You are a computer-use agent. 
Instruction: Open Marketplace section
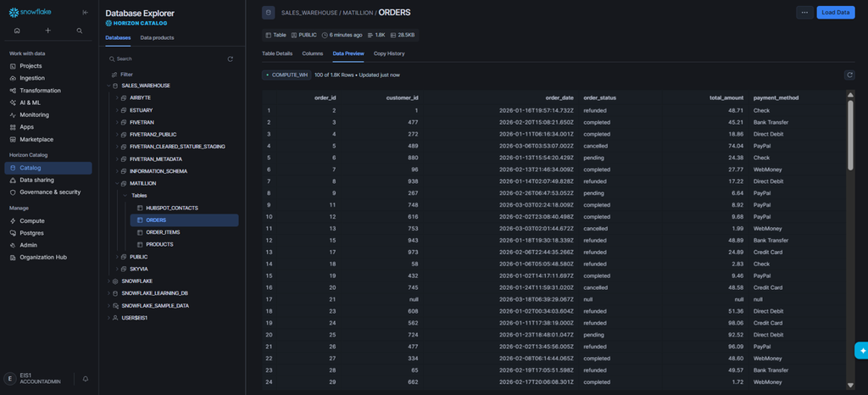(x=36, y=139)
